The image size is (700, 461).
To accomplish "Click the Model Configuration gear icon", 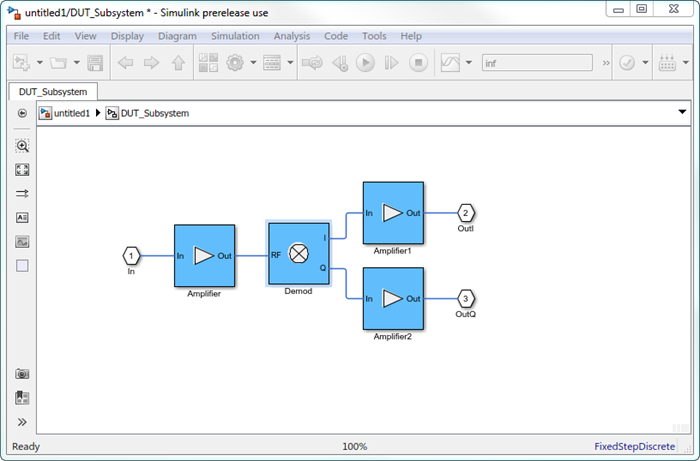I will tap(236, 63).
